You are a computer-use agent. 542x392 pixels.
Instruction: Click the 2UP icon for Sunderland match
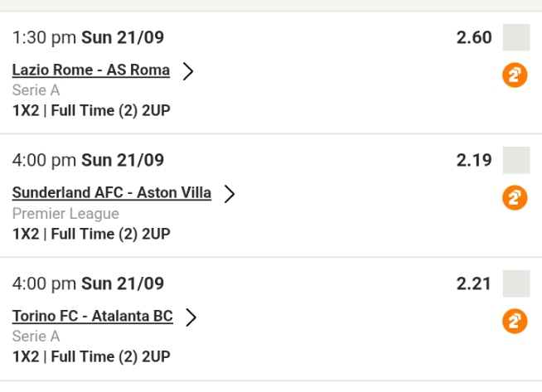click(x=515, y=198)
